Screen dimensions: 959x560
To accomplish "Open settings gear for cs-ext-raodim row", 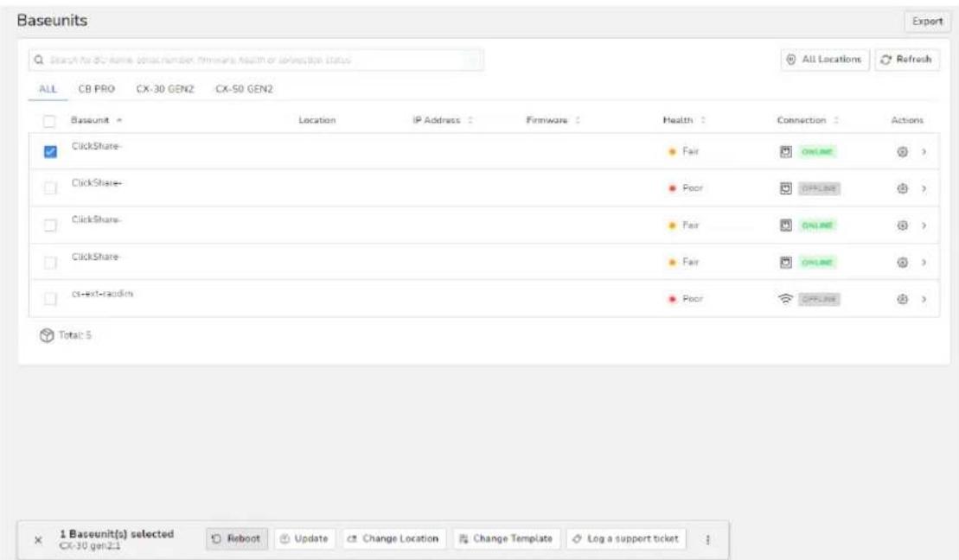I will pyautogui.click(x=902, y=299).
